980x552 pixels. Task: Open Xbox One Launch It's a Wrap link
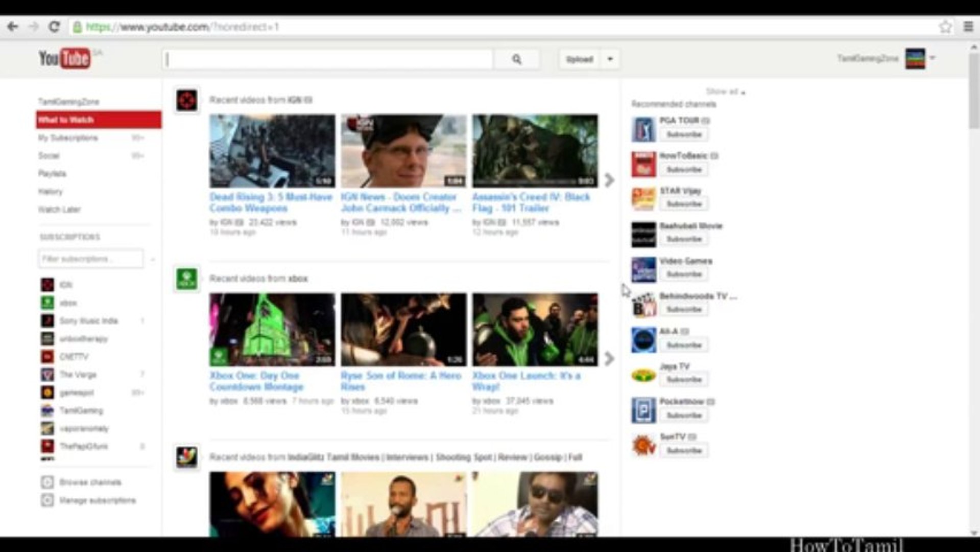coord(527,381)
